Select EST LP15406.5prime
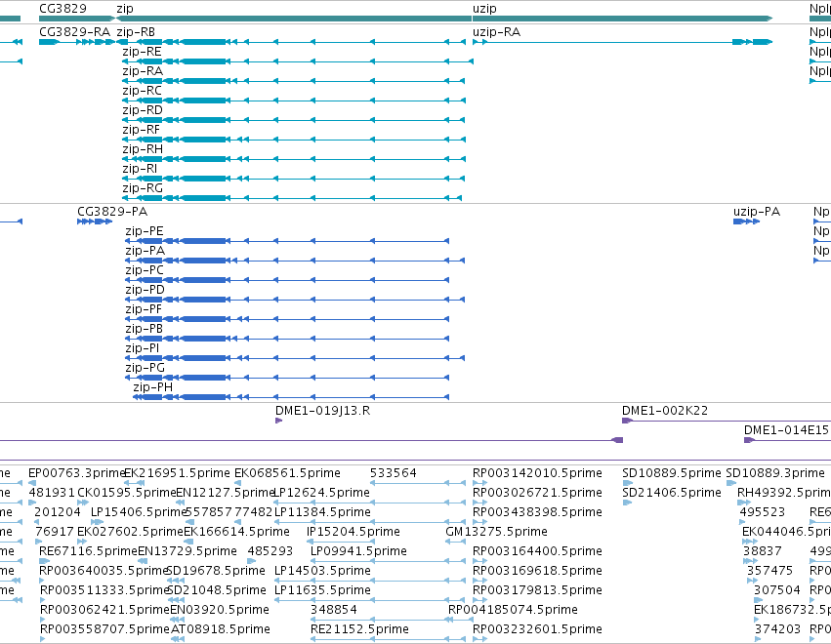Screen dimensions: 831x644 pos(139,512)
